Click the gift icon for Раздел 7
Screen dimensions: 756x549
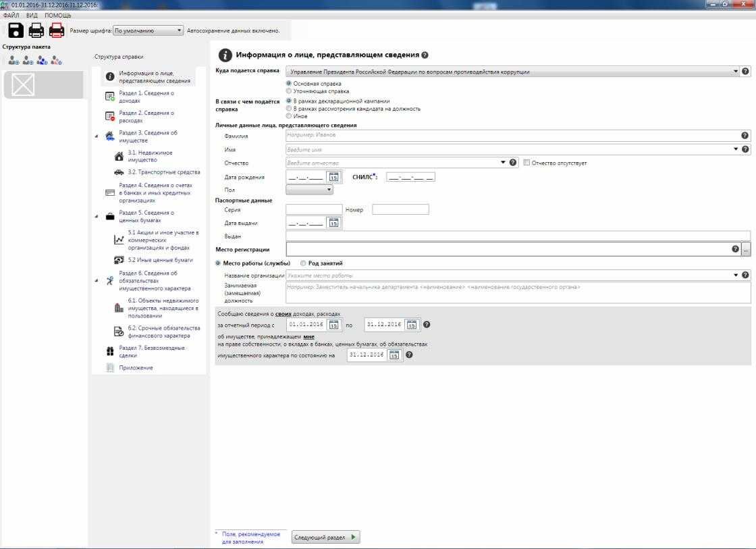[110, 351]
